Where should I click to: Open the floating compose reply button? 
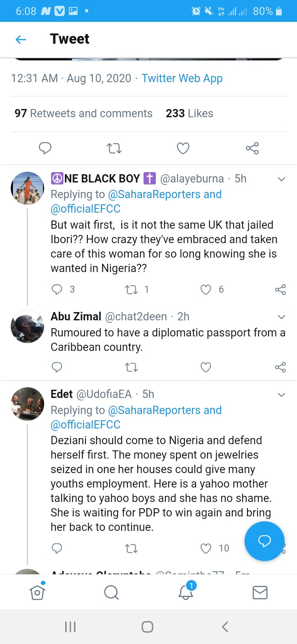coord(264,541)
